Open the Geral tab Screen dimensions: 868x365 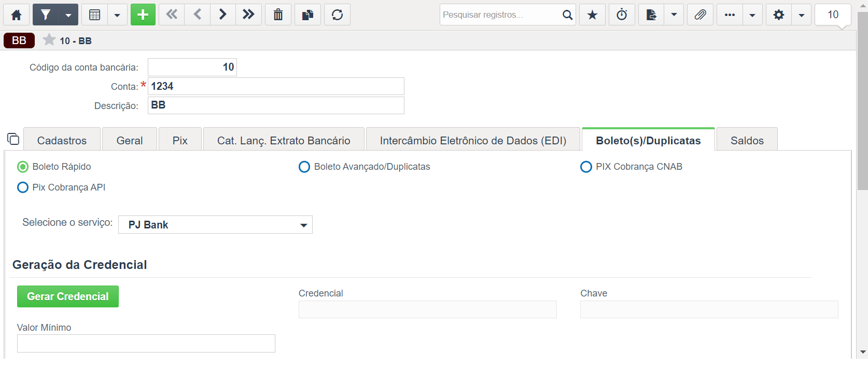click(130, 140)
